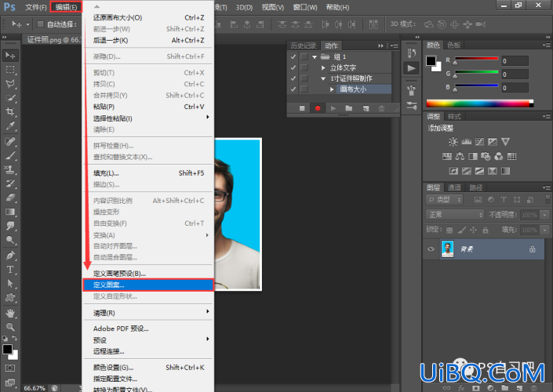Click the G value input field
The image size is (553, 392).
tap(515, 74)
